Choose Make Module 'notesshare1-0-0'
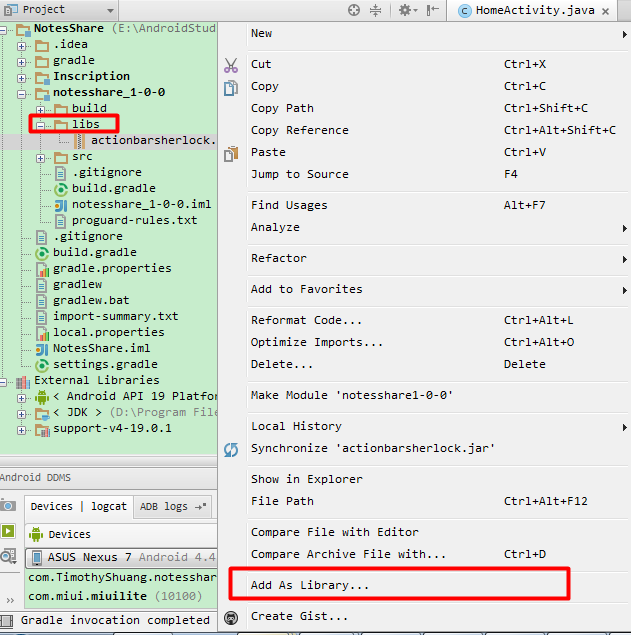The image size is (631, 635). (x=439, y=395)
